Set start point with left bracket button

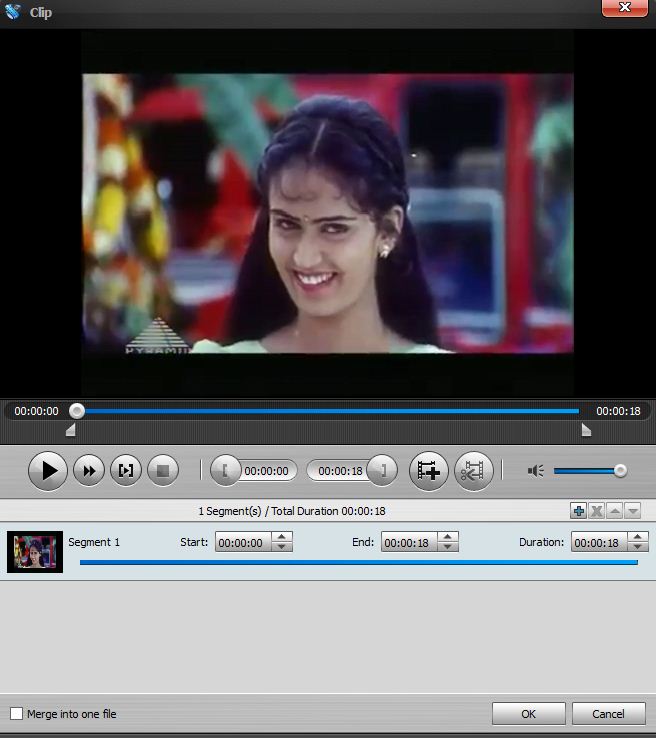click(x=225, y=471)
